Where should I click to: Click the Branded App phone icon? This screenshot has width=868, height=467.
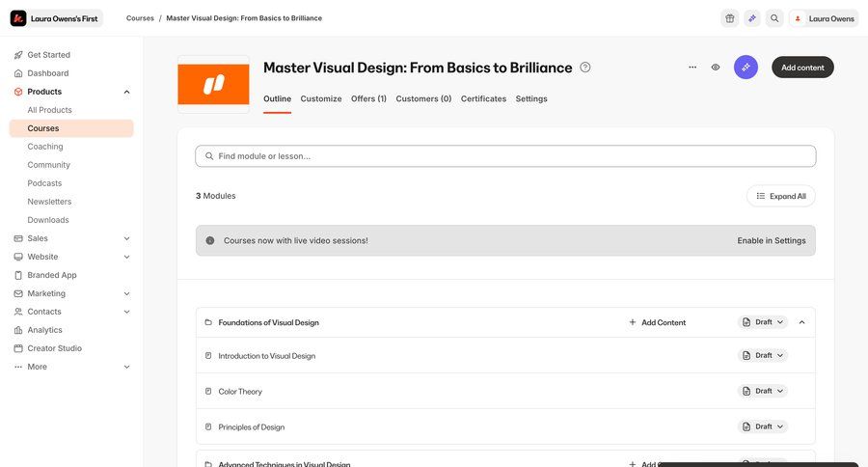click(x=18, y=275)
